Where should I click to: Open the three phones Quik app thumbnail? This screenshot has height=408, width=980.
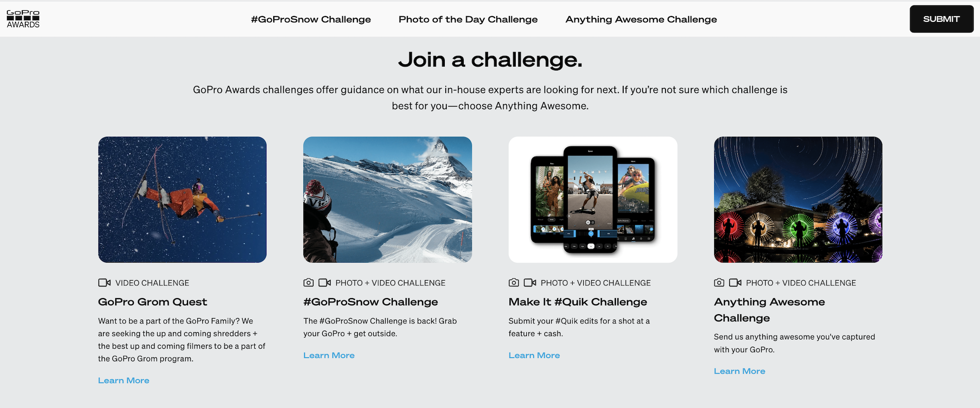(593, 199)
